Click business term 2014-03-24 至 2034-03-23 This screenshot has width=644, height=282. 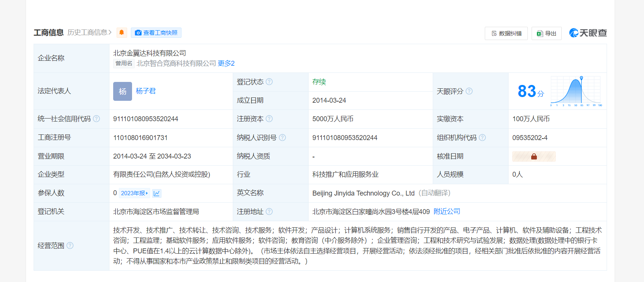(x=152, y=156)
